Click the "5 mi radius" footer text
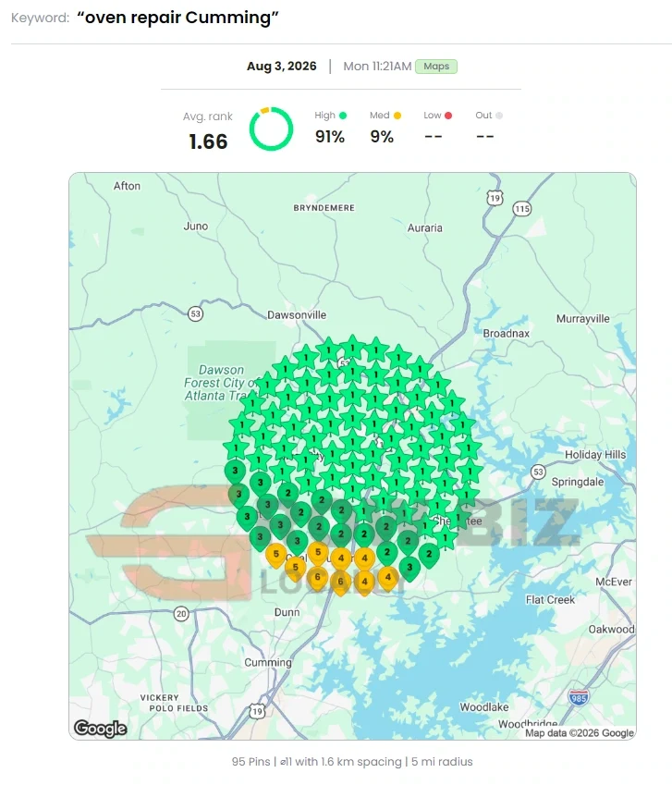 point(442,762)
